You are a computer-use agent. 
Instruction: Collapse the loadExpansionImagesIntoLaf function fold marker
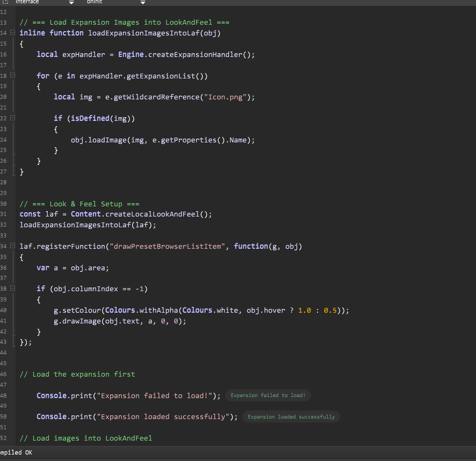pyautogui.click(x=12, y=33)
